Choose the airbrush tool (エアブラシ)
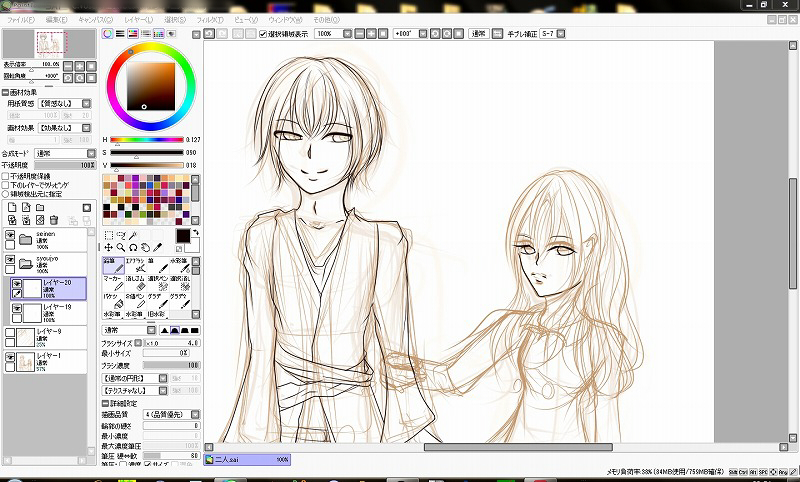The image size is (800, 482). (136, 265)
